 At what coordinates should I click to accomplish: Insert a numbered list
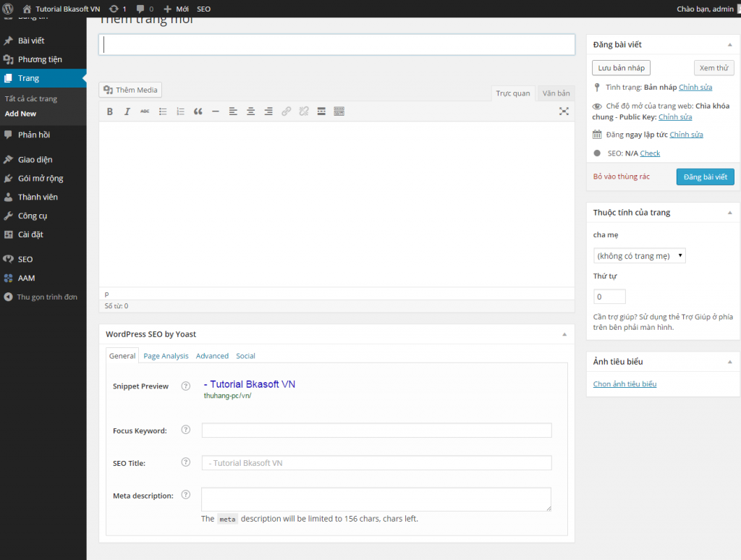(180, 111)
